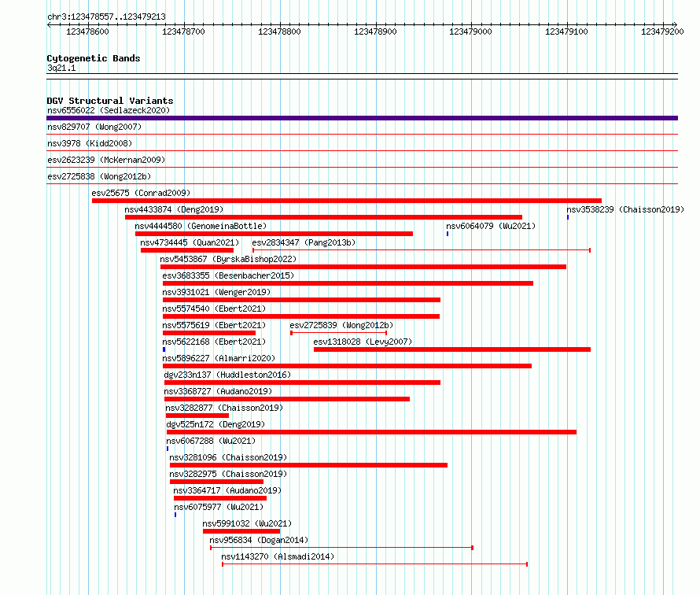Select the blue marker under nsv6075977
Image resolution: width=700 pixels, height=595 pixels.
coord(175,515)
